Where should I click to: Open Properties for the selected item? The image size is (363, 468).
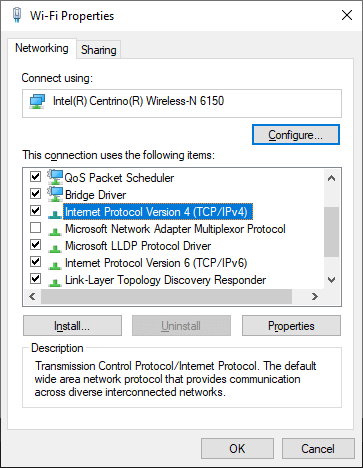(291, 326)
